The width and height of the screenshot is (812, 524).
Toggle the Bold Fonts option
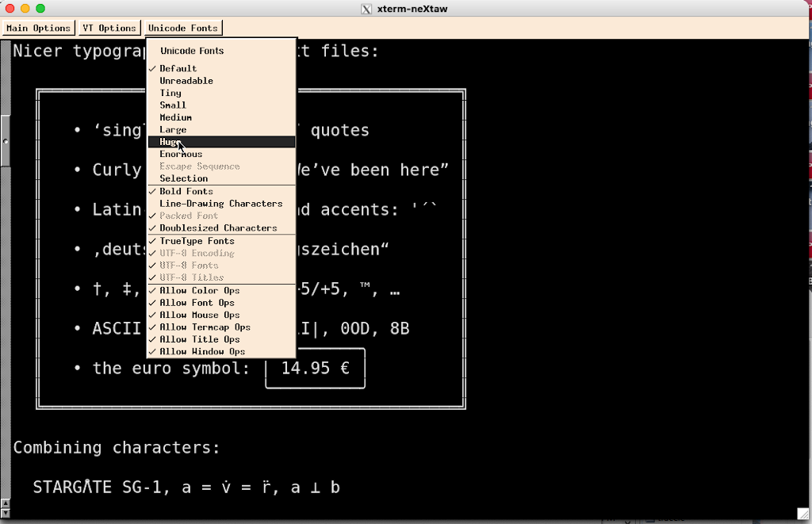(x=186, y=191)
